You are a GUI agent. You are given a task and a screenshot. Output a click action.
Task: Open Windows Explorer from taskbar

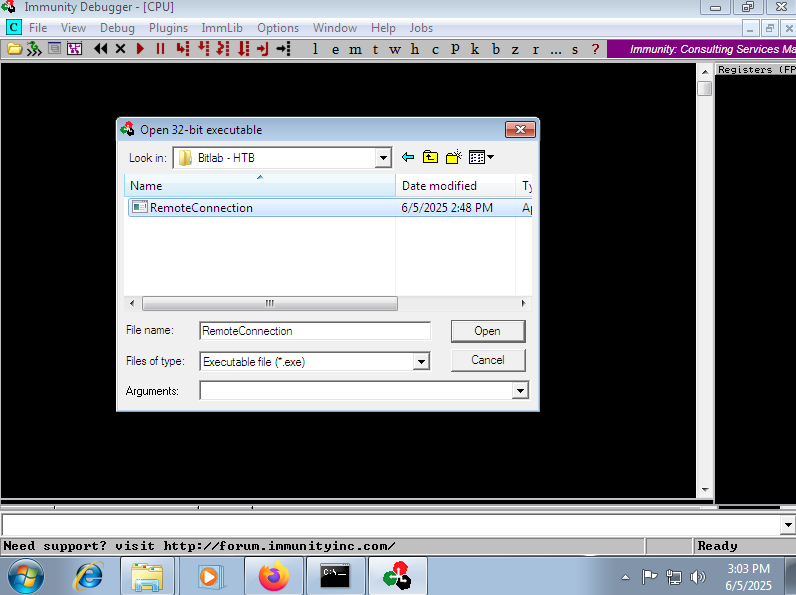click(x=147, y=576)
